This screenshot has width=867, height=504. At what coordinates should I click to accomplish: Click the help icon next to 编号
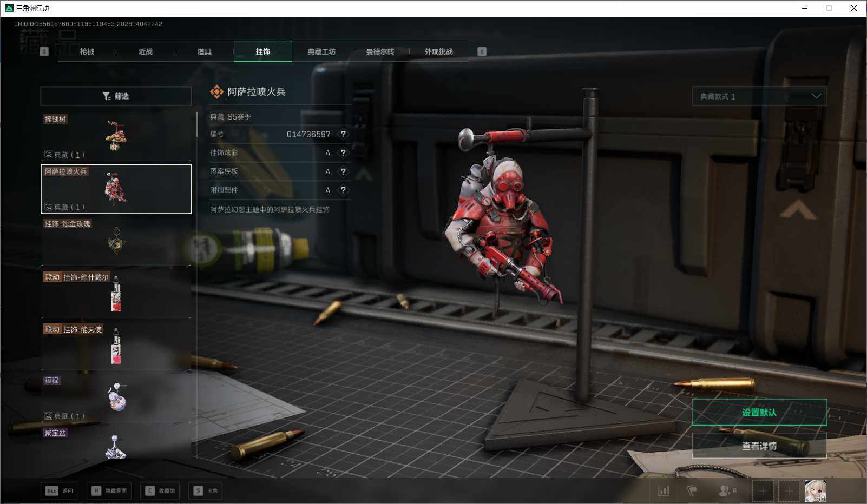tap(343, 134)
